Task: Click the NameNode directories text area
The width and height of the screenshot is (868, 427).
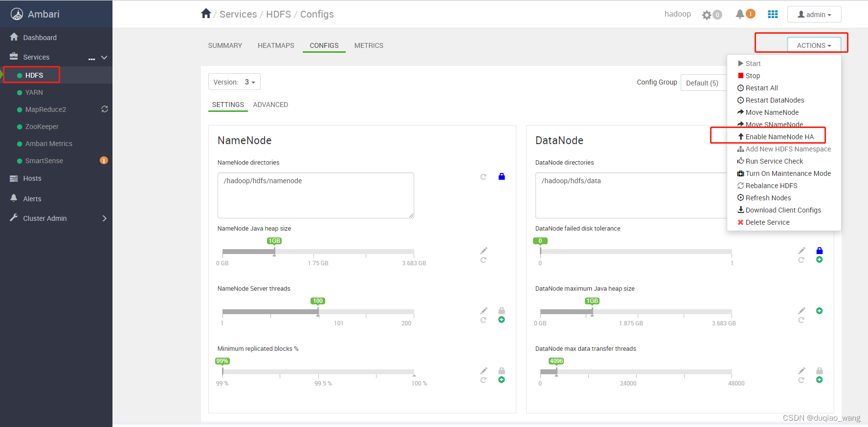Action: click(316, 195)
